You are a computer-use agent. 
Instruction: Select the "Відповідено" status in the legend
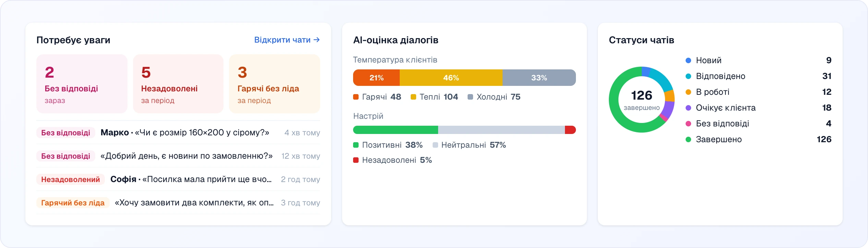[x=758, y=76]
